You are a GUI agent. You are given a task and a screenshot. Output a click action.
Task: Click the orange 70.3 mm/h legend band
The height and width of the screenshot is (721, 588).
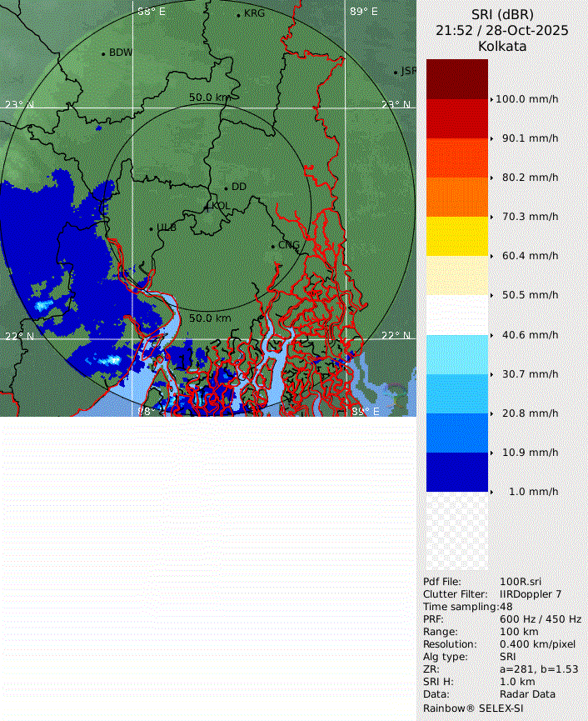[x=456, y=197]
